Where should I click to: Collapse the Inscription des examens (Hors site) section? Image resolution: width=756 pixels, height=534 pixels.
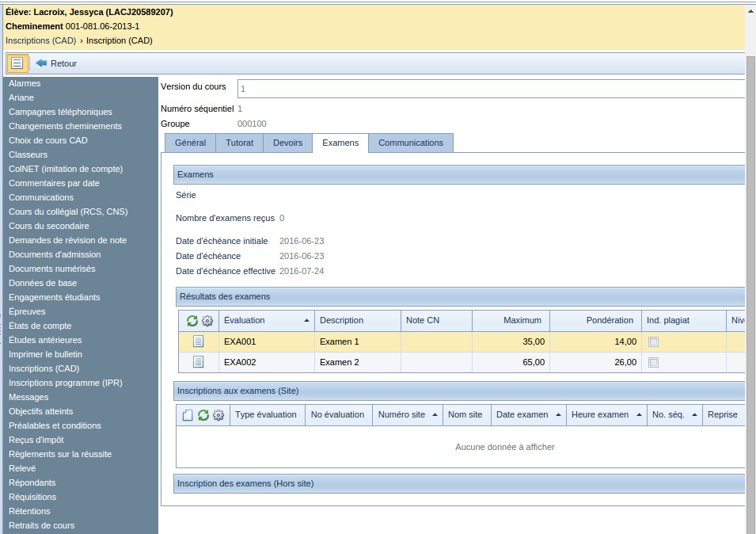pyautogui.click(x=459, y=483)
